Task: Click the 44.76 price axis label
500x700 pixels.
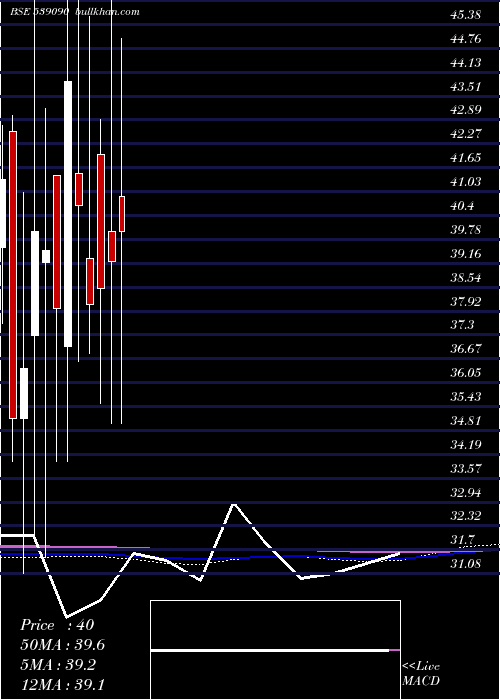Action: click(x=466, y=39)
